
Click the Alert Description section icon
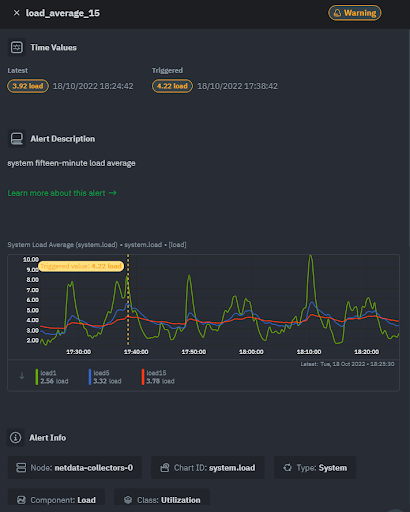[x=16, y=139]
